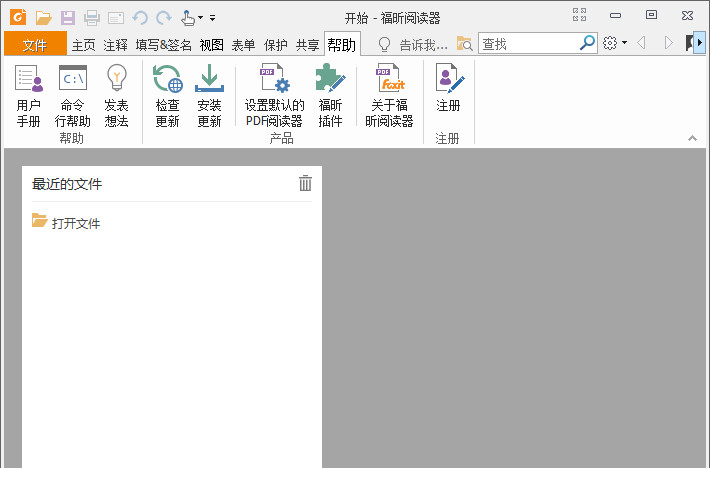Click the print icon in quick access toolbar
This screenshot has height=486, width=710.
point(92,18)
